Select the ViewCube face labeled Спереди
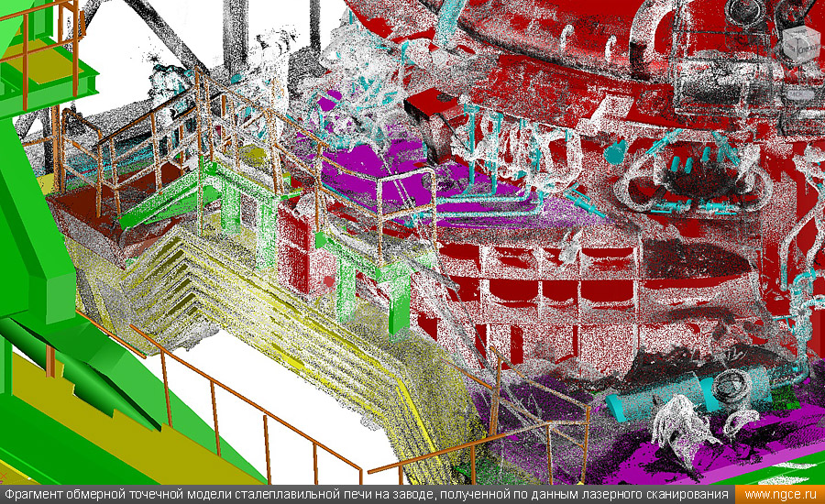Viewport: 825px width, 504px height. point(808,49)
